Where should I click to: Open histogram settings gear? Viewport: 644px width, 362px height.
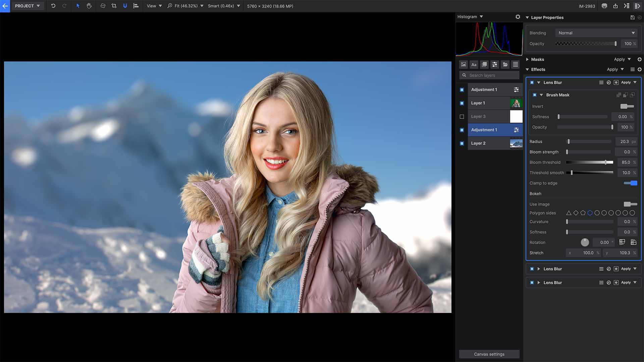(x=518, y=17)
